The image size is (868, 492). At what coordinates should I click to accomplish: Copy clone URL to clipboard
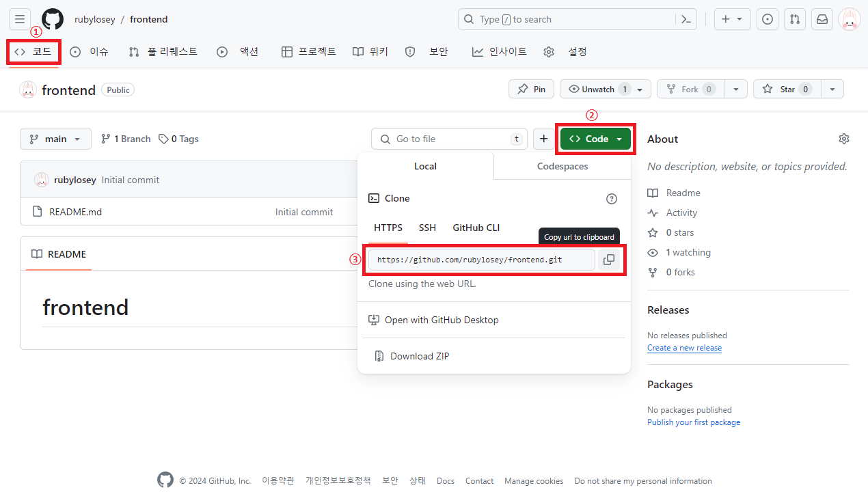(609, 260)
